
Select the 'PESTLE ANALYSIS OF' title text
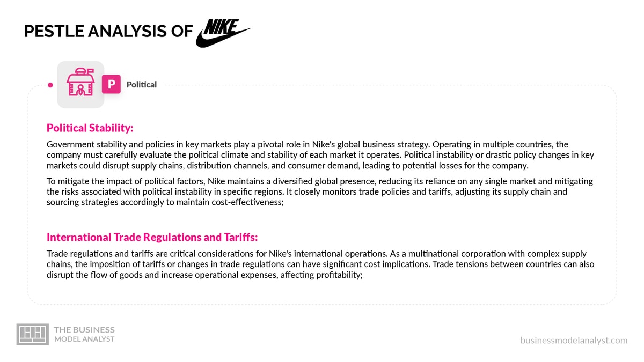(108, 32)
